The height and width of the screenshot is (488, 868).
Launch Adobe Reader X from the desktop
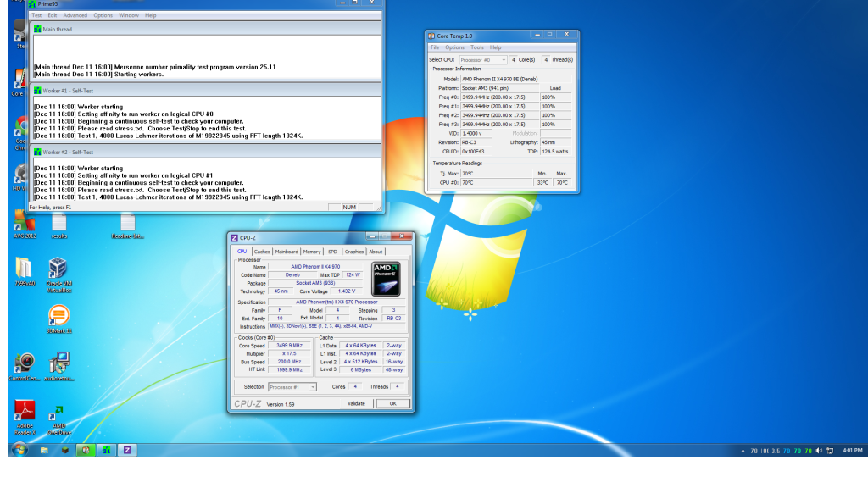(25, 417)
